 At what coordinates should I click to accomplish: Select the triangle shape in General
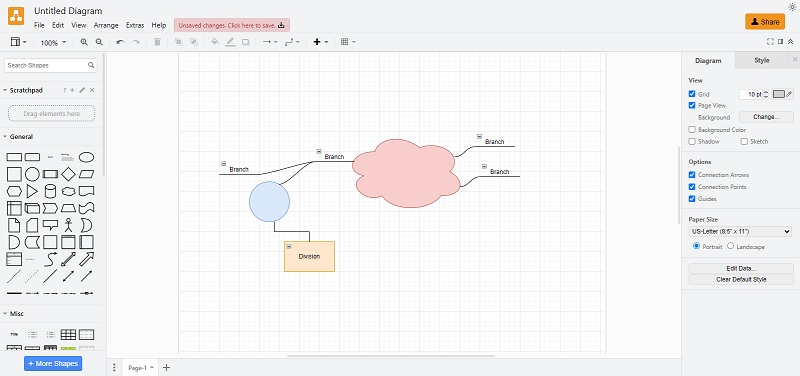32,191
